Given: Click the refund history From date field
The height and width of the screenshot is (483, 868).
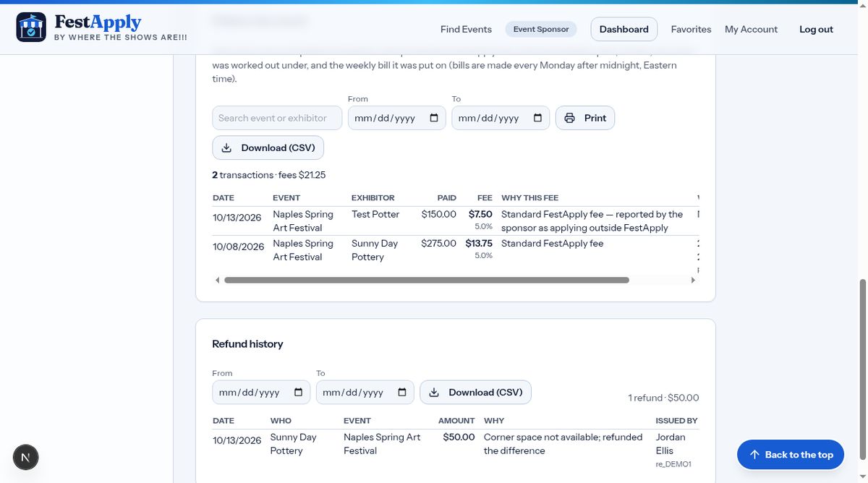Looking at the screenshot, I should 261,393.
